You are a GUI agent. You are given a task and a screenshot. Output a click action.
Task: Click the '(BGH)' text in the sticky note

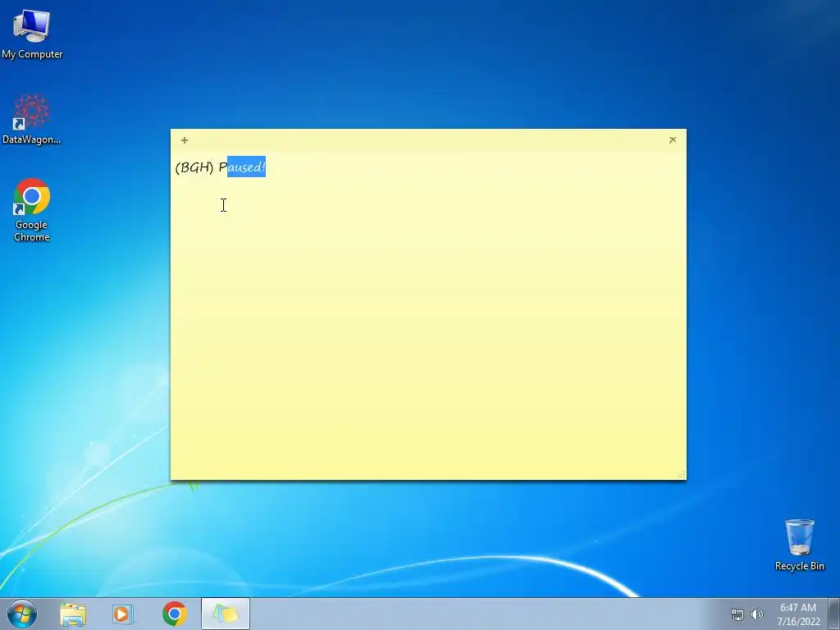(194, 167)
